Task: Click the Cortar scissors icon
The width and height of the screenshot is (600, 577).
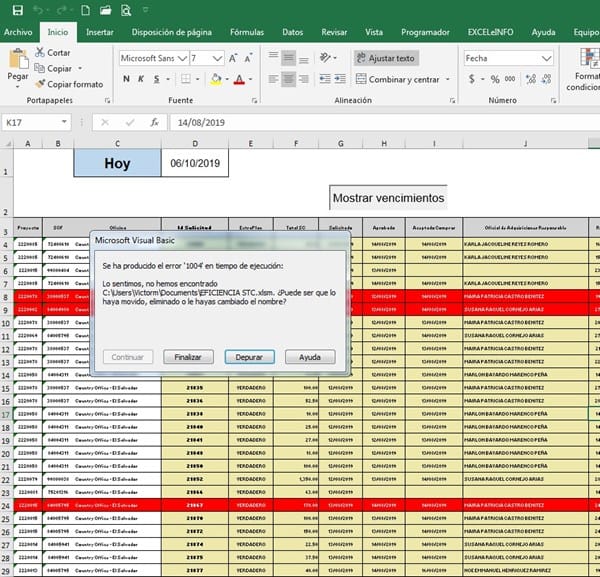Action: 40,52
